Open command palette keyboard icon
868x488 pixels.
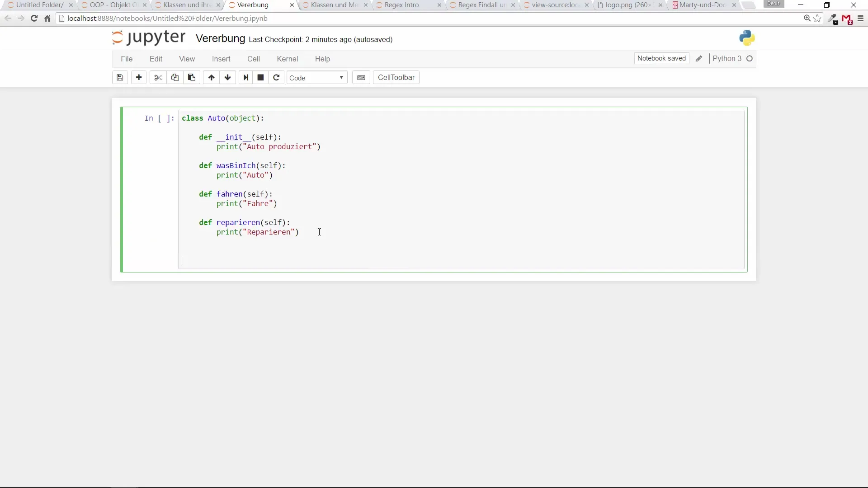click(x=361, y=78)
